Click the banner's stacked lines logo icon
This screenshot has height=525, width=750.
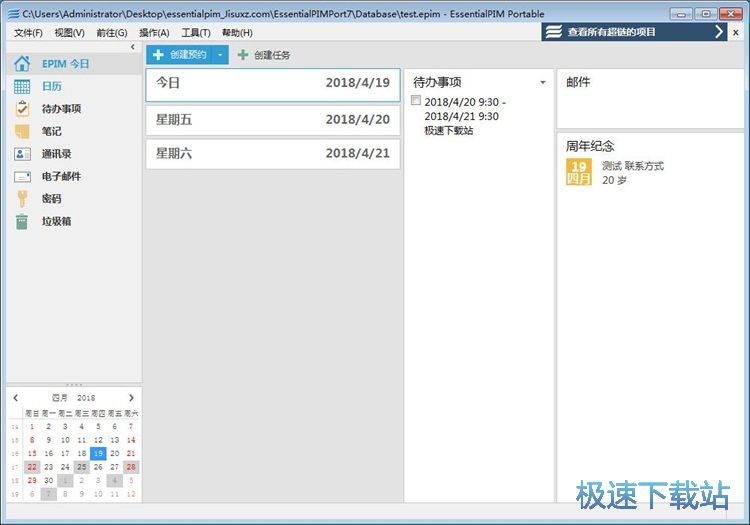[553, 32]
